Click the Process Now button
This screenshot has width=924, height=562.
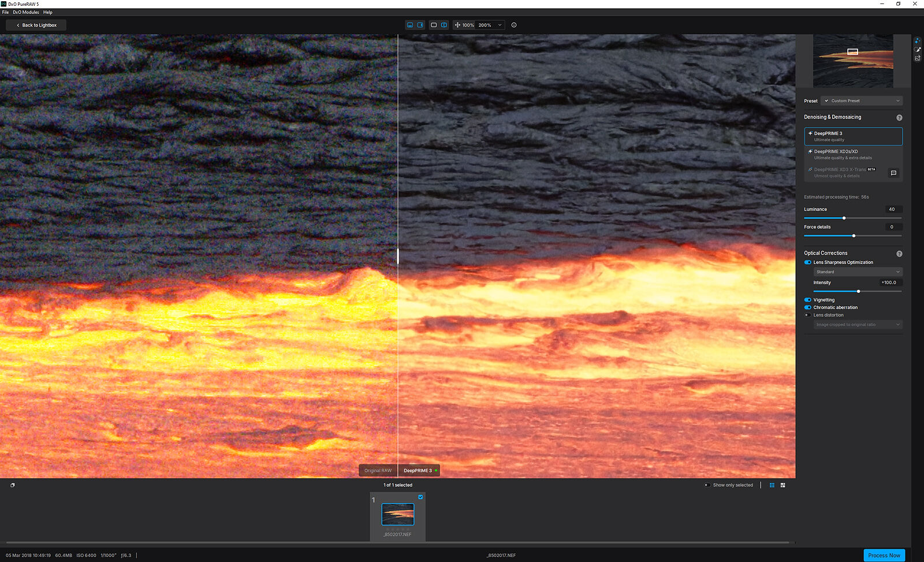[884, 555]
